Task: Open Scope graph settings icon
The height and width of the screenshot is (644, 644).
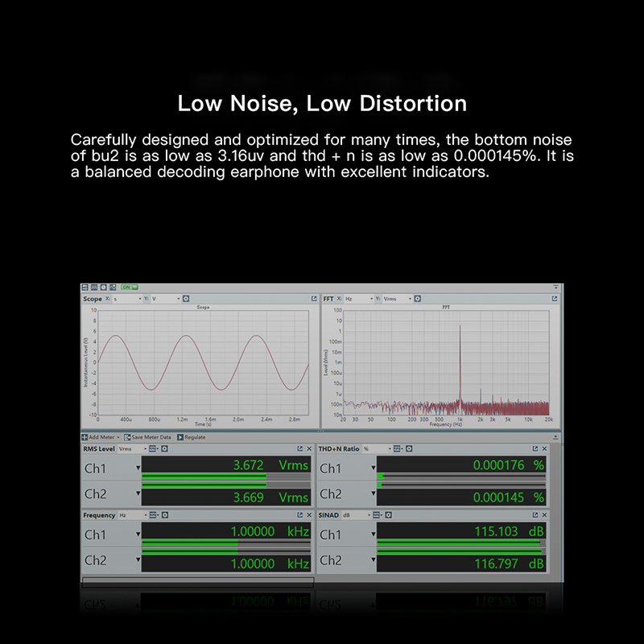Action: coord(185,299)
